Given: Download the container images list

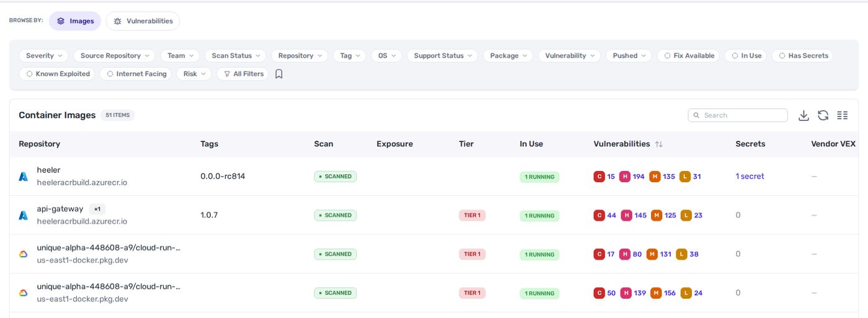Looking at the screenshot, I should (804, 115).
